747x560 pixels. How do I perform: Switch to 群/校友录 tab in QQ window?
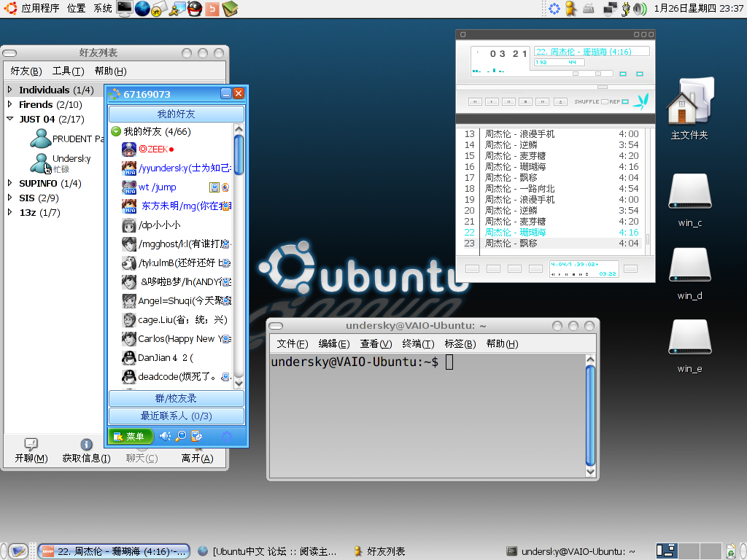coord(177,398)
